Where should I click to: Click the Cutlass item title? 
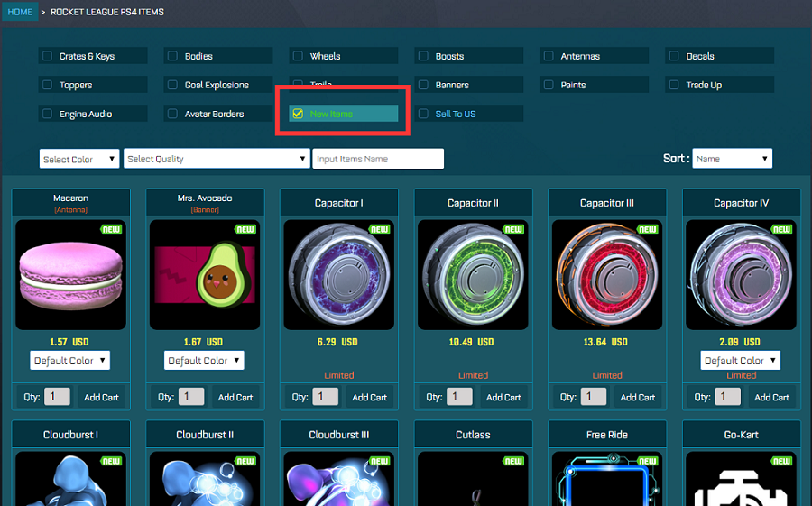point(473,435)
